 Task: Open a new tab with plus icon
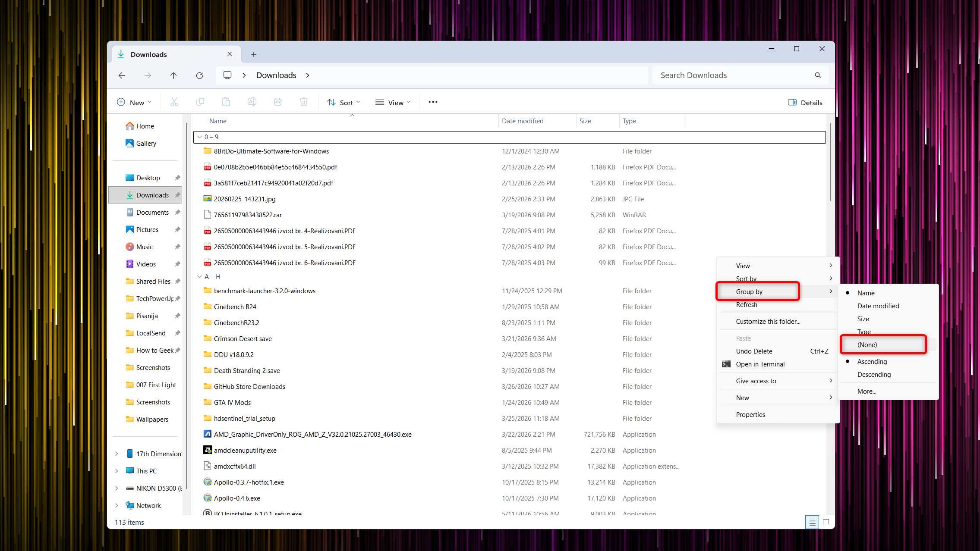tap(254, 54)
